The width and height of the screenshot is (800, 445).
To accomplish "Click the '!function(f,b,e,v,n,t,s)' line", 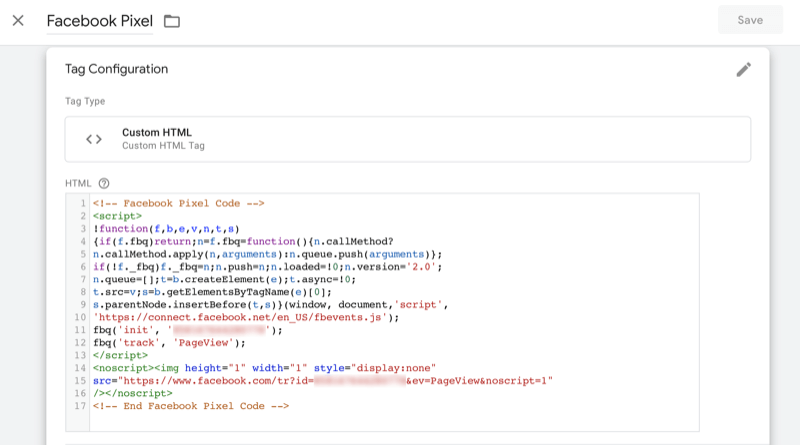I will coord(166,229).
